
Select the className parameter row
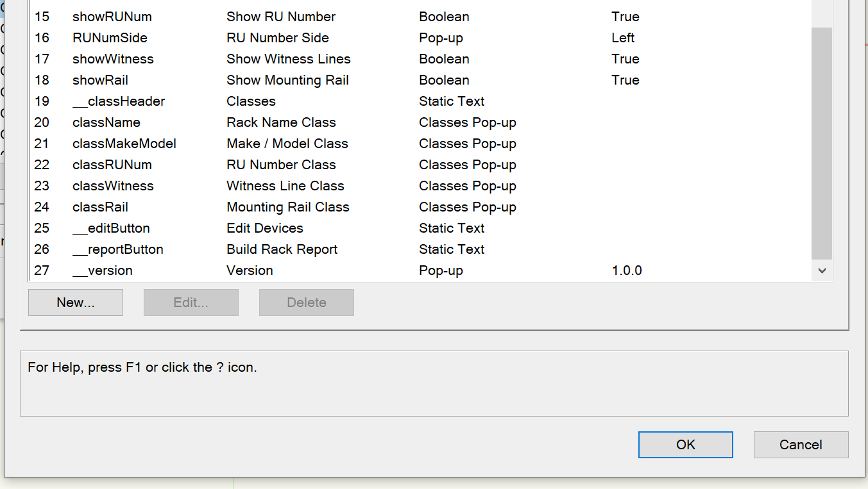(x=106, y=122)
